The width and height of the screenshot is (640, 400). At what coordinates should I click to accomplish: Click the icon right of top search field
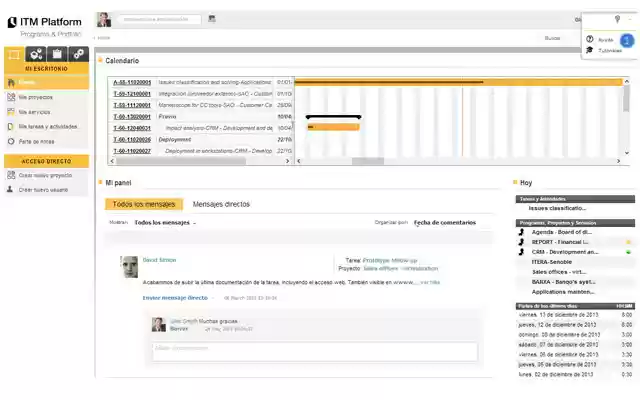pos(211,18)
